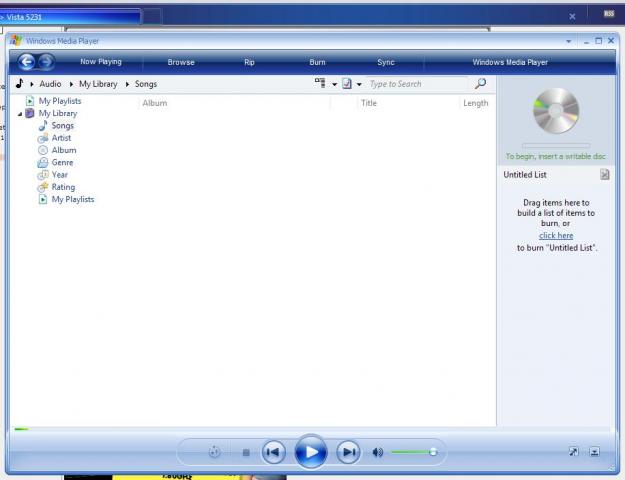Toggle the shuffle/repeat icon left of stop
625x480 pixels.
coord(214,452)
